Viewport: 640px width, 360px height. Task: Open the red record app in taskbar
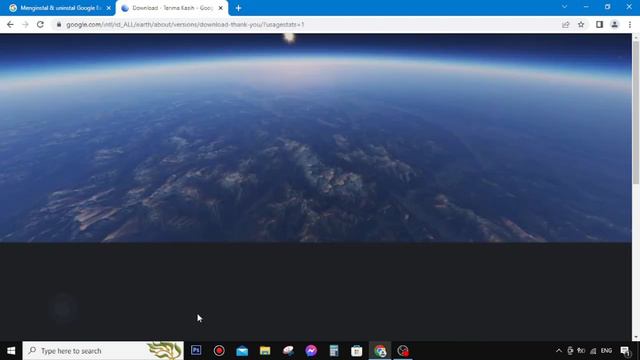click(219, 351)
